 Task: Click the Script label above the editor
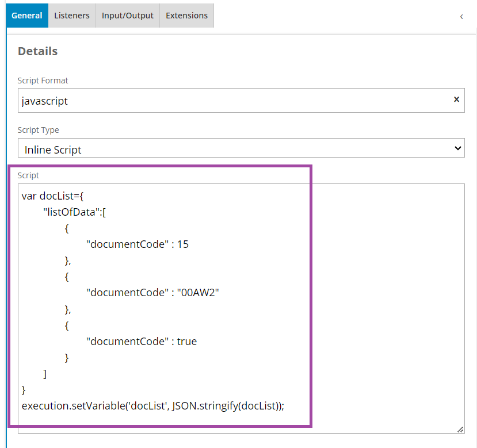(x=28, y=175)
